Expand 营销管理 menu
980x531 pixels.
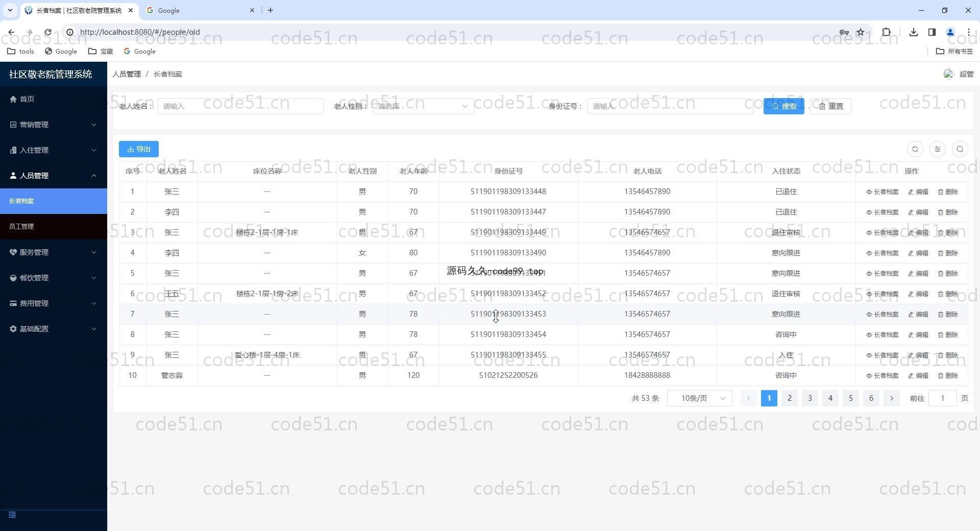tap(54, 125)
